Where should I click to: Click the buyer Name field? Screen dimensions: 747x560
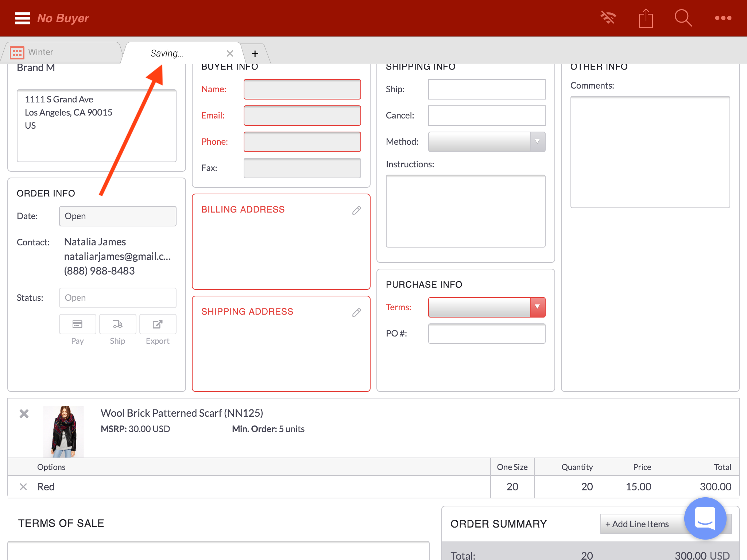point(302,89)
